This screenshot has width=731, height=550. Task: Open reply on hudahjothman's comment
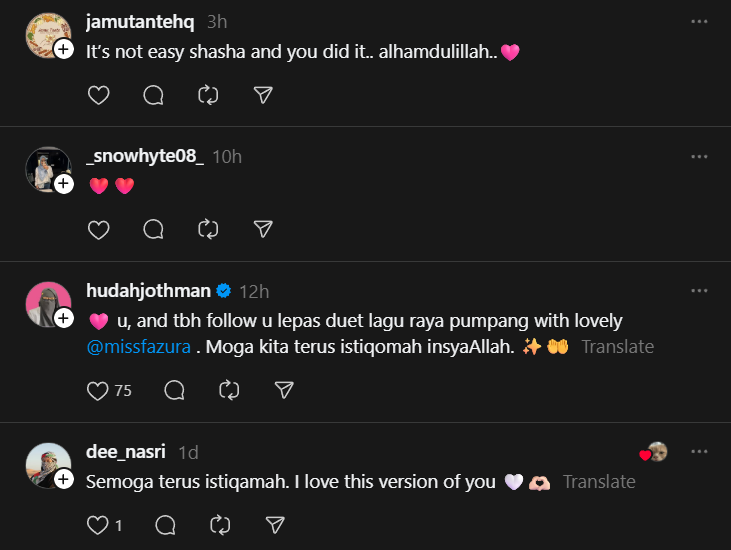pos(174,390)
